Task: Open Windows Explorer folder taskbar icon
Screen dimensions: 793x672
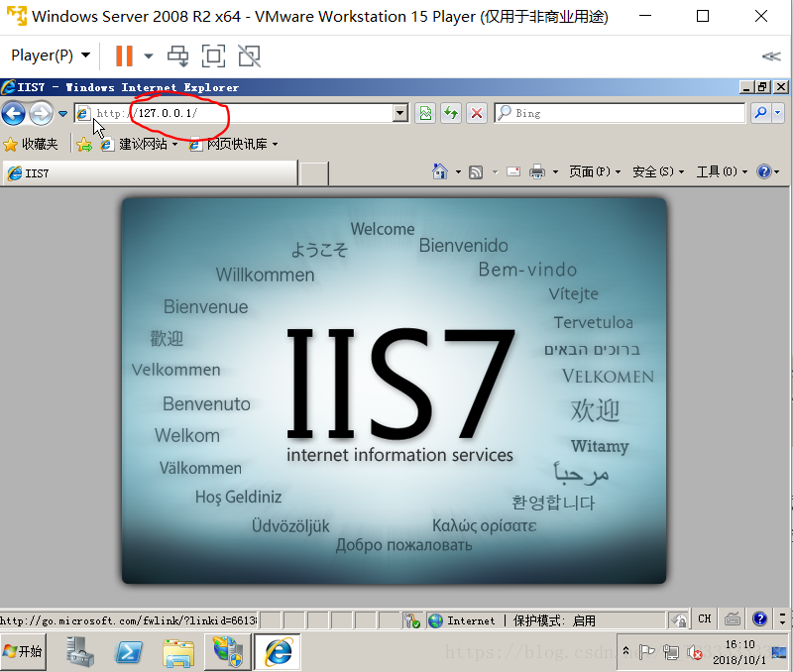Action: (178, 652)
